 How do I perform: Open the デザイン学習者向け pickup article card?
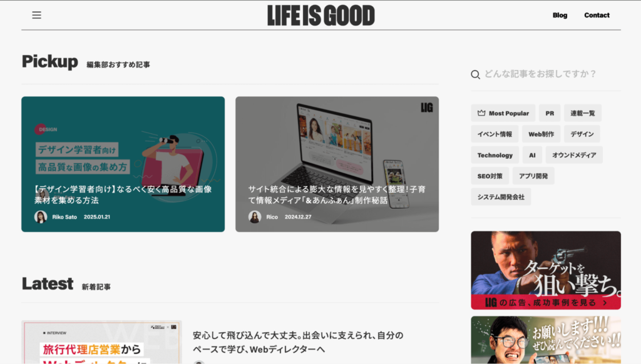coord(123,164)
